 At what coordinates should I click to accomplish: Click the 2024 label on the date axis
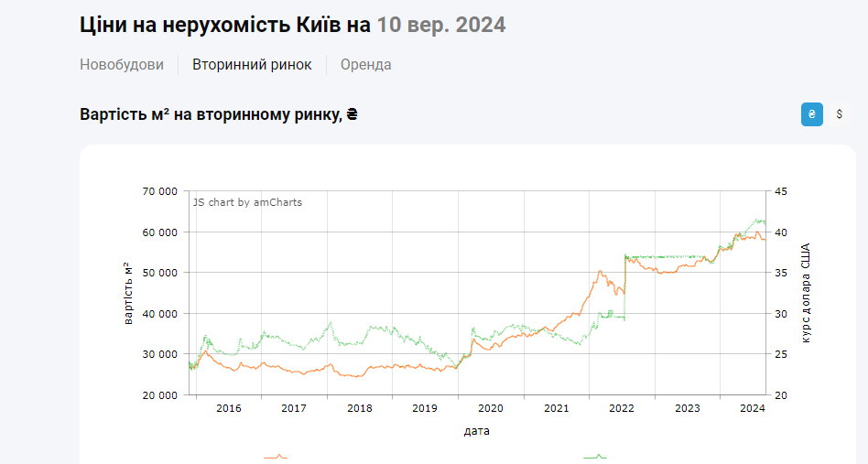(752, 408)
